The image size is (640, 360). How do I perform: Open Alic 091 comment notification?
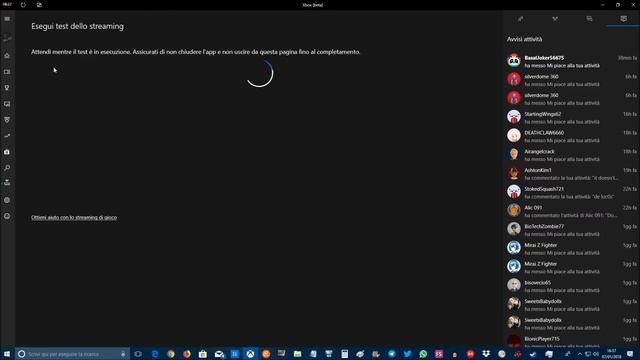pyautogui.click(x=571, y=211)
